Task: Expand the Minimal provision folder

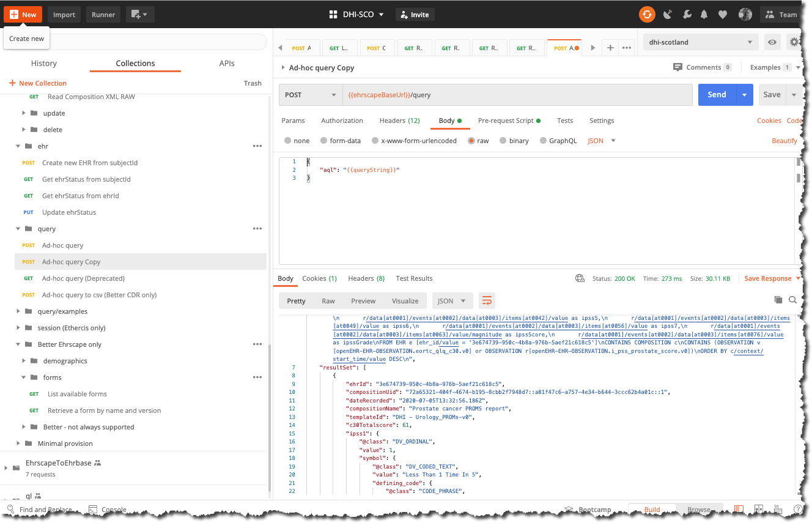Action: coord(18,443)
